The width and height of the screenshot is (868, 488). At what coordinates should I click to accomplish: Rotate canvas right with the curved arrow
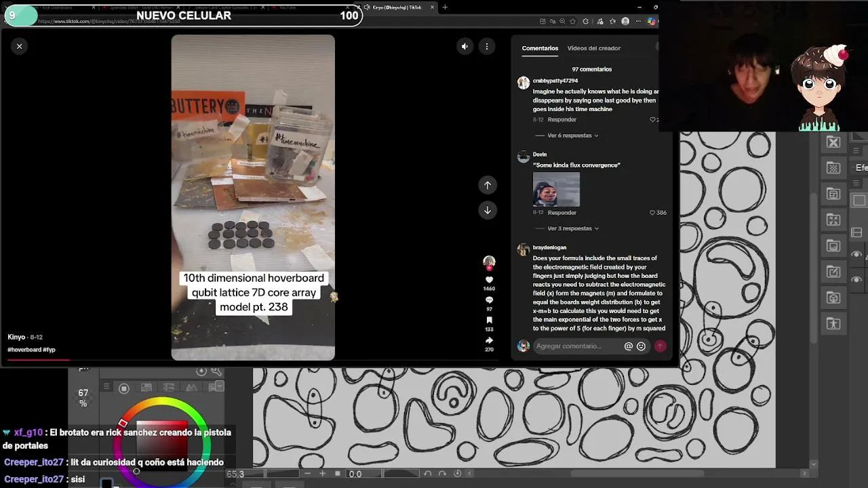pos(442,474)
